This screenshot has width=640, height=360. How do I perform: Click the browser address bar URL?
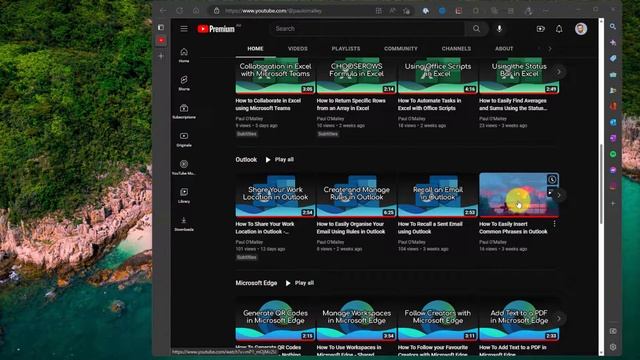[x=273, y=11]
